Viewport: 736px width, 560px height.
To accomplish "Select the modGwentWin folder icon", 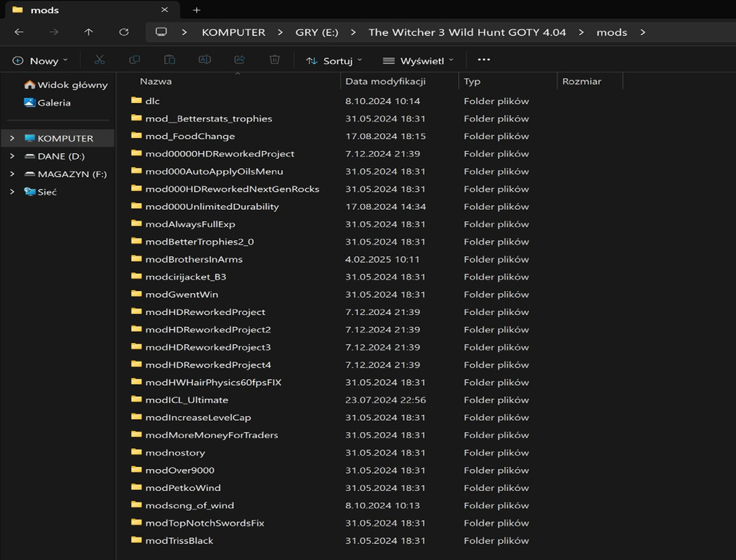I will [x=137, y=294].
